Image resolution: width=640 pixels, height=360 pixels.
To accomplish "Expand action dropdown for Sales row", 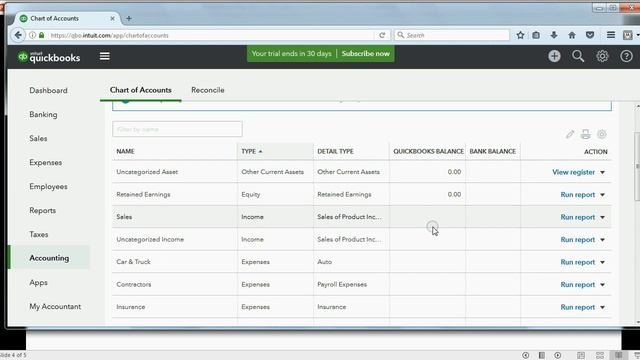I will pos(602,217).
